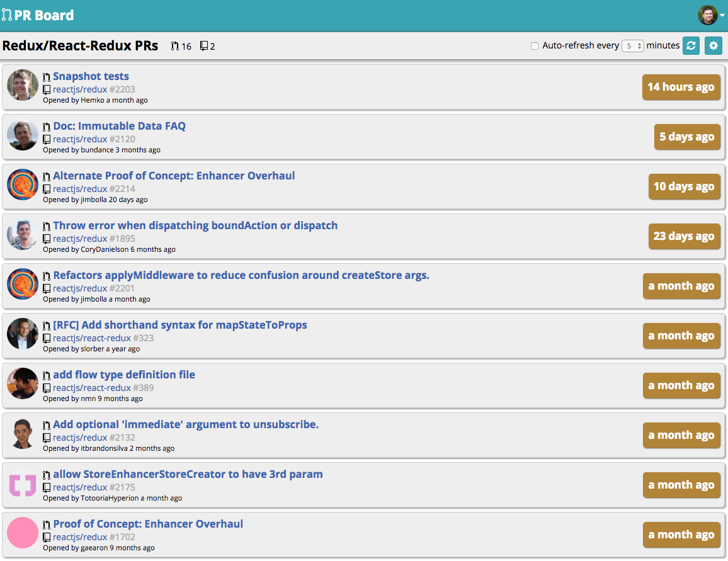The height and width of the screenshot is (561, 728).
Task: Click reactjs/react-redux repo link for #323
Action: point(92,338)
